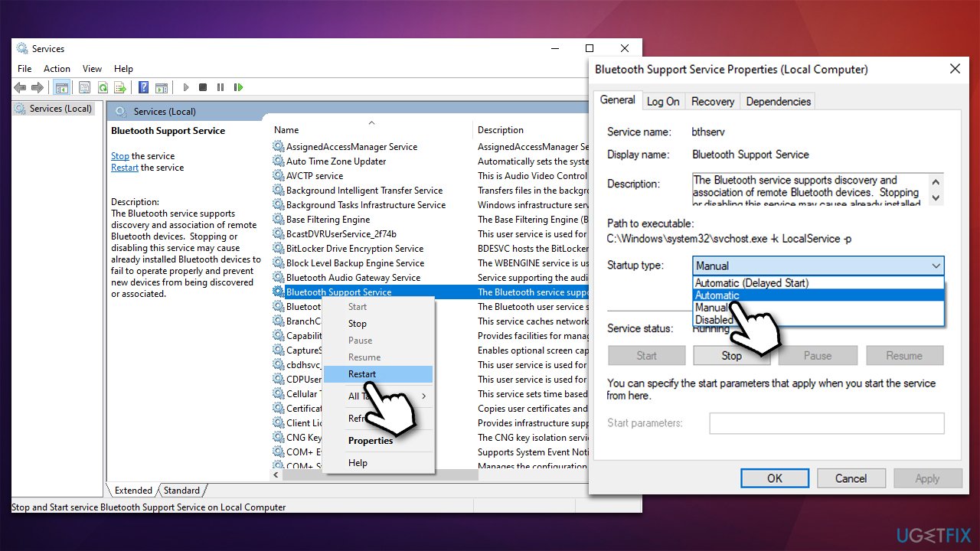Image resolution: width=980 pixels, height=551 pixels.
Task: Open the Properties toolbar icon
Action: (x=84, y=88)
